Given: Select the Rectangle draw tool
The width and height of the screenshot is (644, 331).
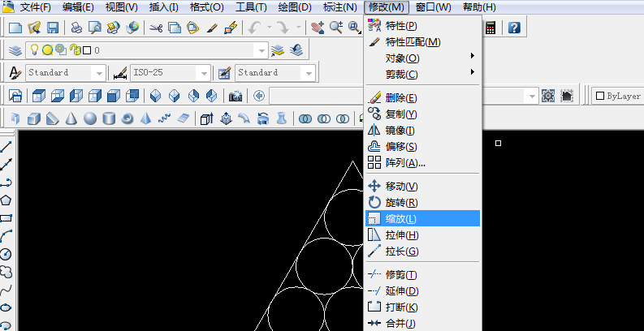Looking at the screenshot, I should click(6, 218).
